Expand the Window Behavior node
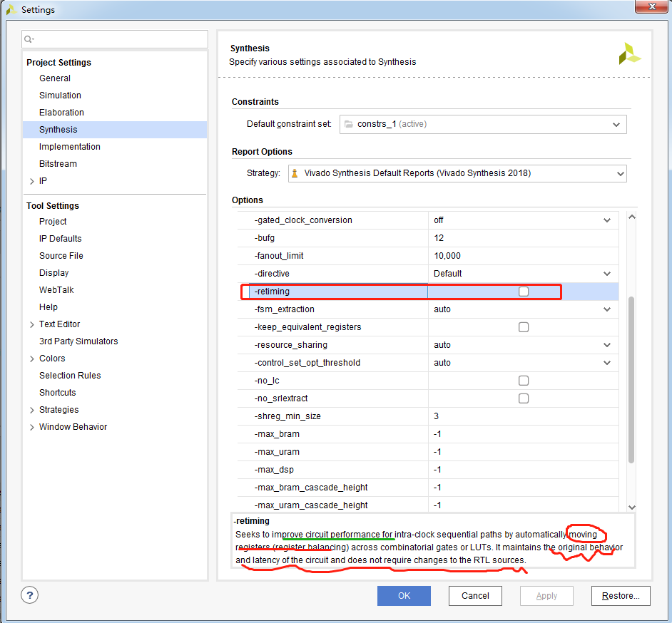This screenshot has width=672, height=623. [x=31, y=427]
